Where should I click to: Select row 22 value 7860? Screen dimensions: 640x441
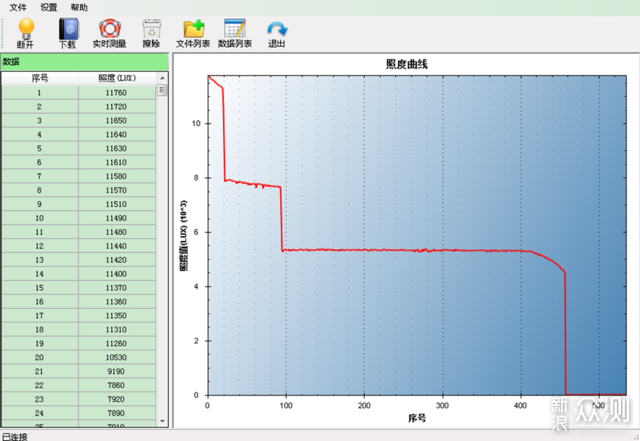coord(116,385)
